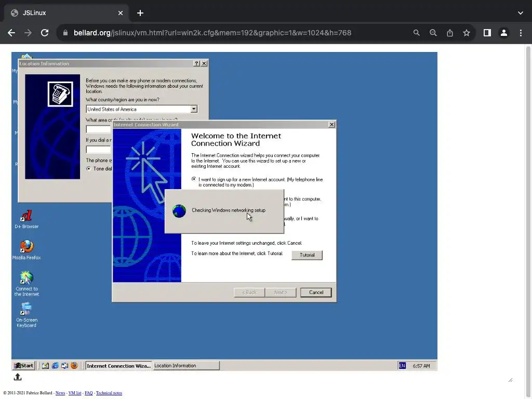Close the Internet Connection Wizard window

coord(331,125)
